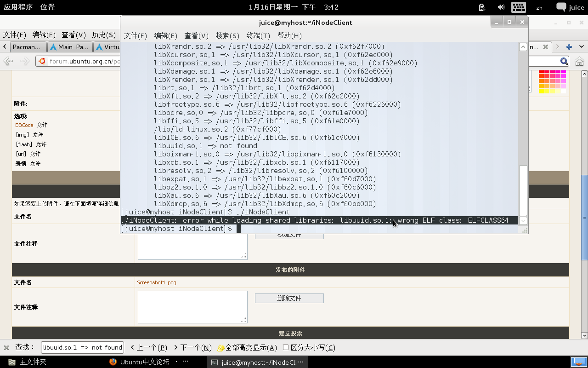Click the 发布的附件 section header
This screenshot has height=368, width=588.
pyautogui.click(x=290, y=270)
